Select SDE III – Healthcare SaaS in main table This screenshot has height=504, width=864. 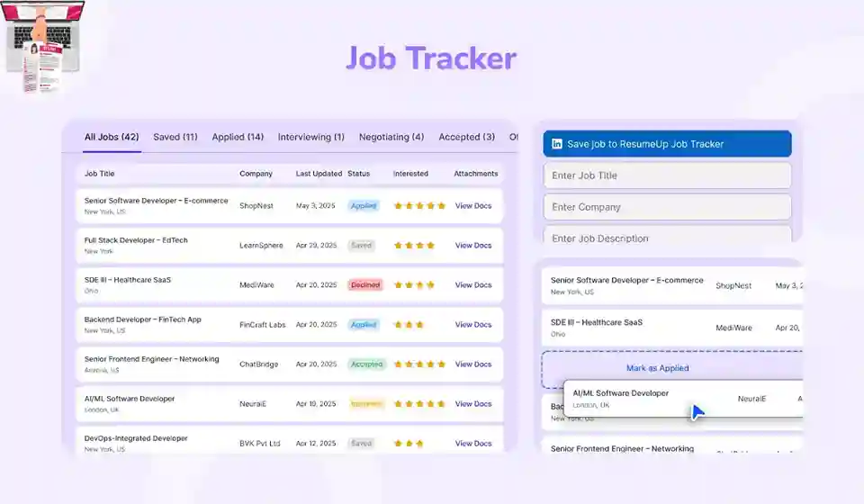coord(127,280)
